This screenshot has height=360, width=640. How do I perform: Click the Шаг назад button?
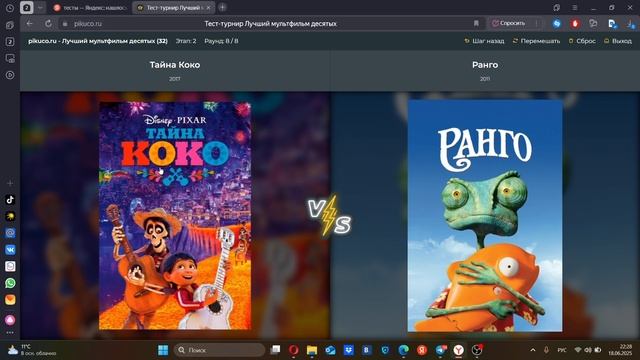coord(484,41)
